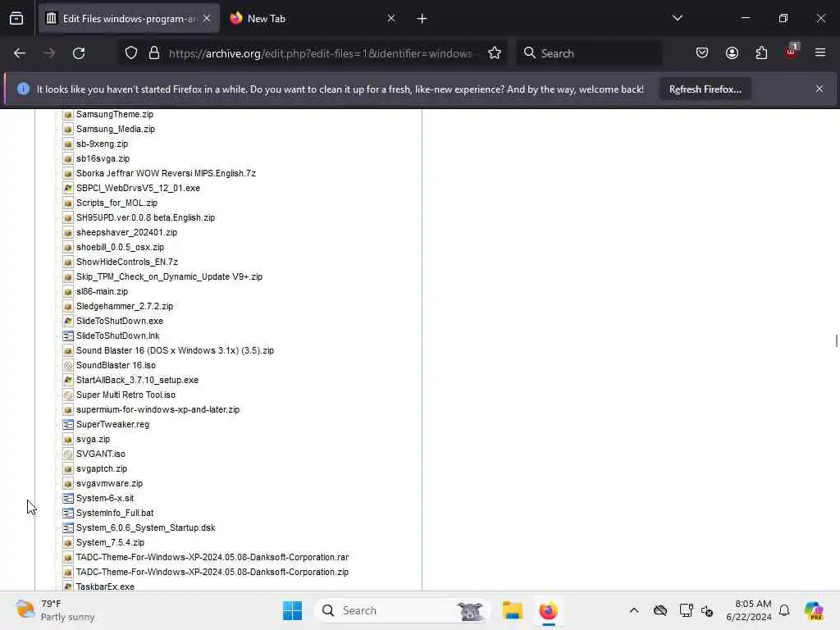Image resolution: width=840 pixels, height=630 pixels.
Task: Select Sound Blaster 16 (DOS x Windows 3.1x) zip
Action: [x=175, y=350]
